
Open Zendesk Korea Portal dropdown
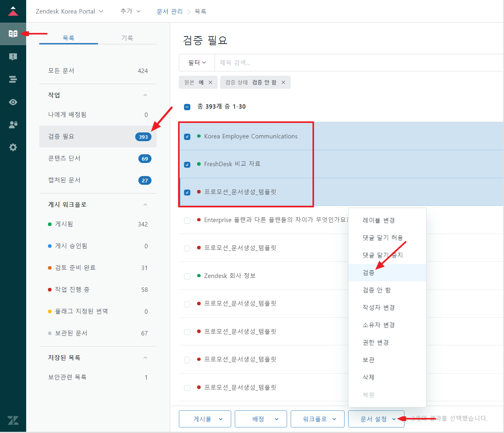coord(69,11)
